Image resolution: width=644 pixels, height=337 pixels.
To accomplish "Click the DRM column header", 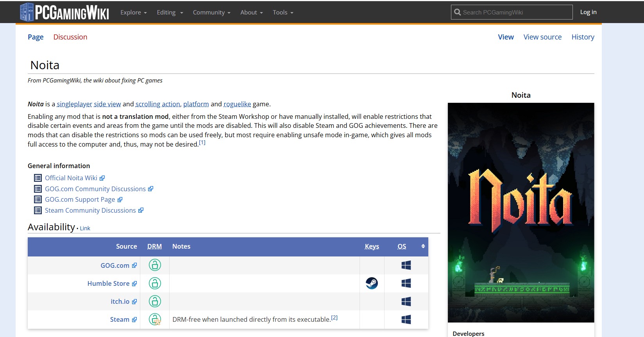I will tap(154, 246).
